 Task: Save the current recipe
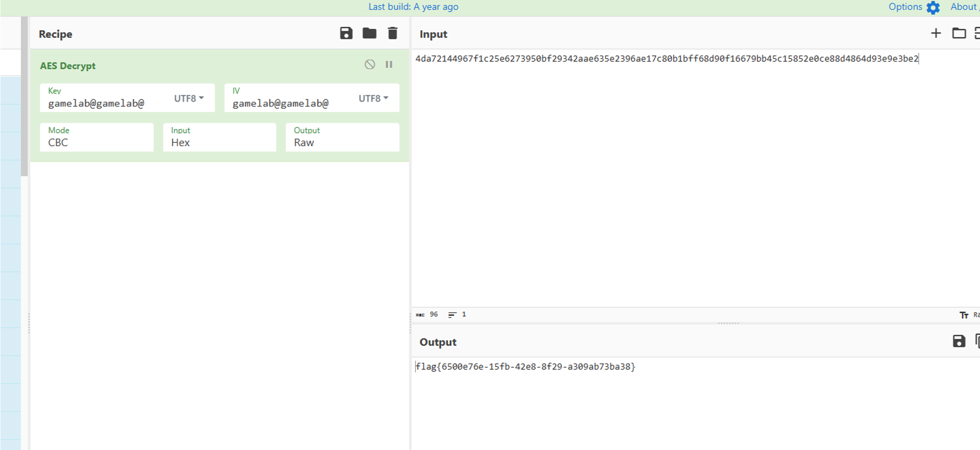346,34
